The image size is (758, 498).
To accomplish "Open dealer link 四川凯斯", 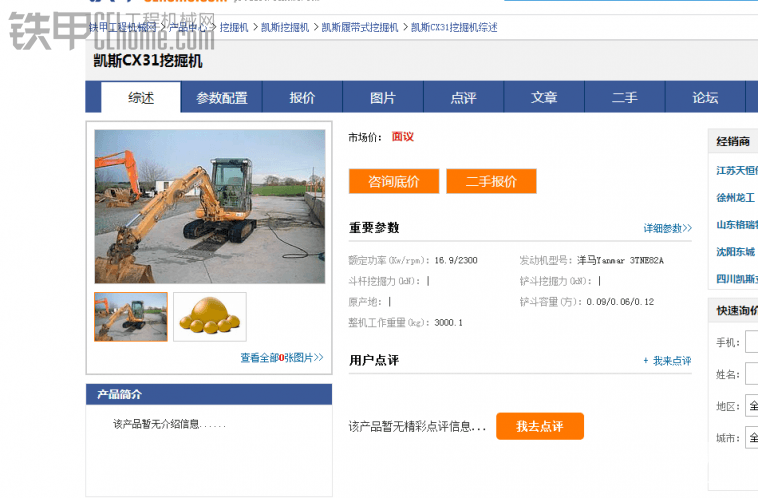I will 737,278.
